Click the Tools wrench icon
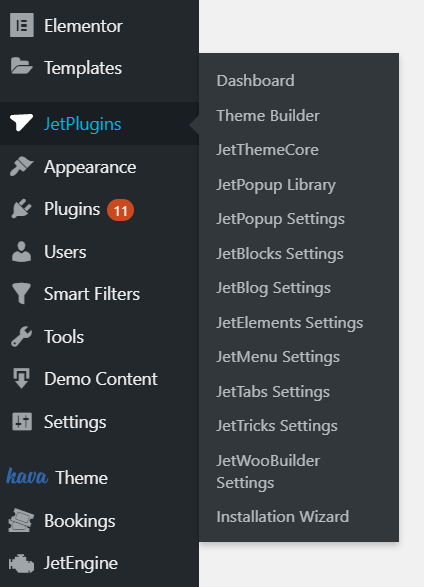This screenshot has height=587, width=424. coord(21,336)
